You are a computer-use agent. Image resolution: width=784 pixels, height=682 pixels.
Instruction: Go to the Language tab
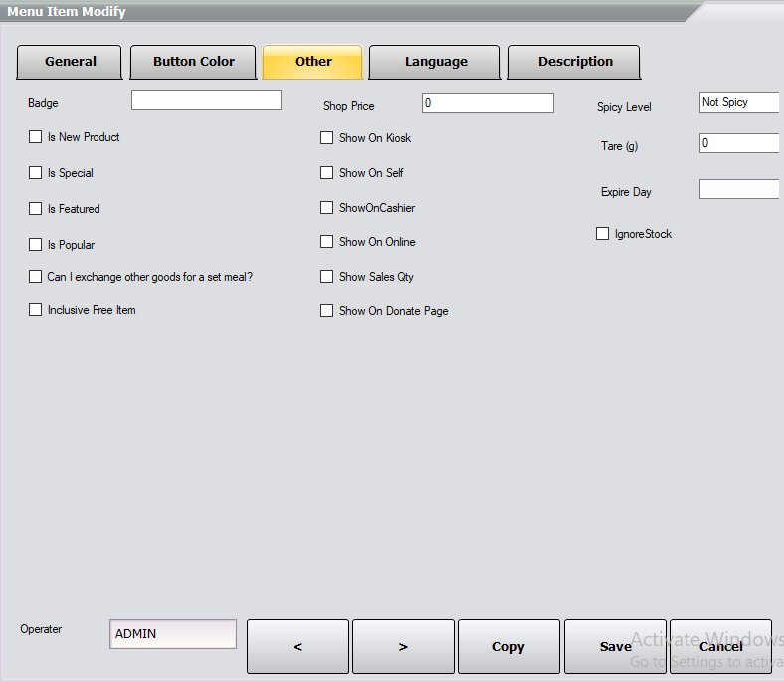[x=436, y=62]
